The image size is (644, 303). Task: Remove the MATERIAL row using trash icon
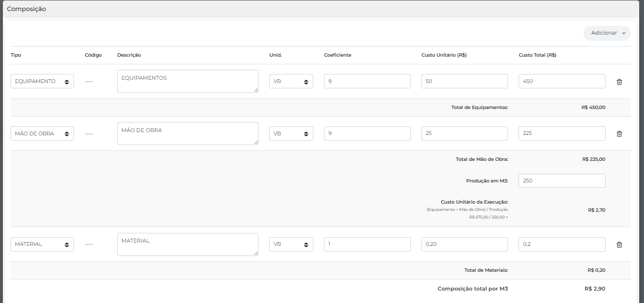[619, 244]
